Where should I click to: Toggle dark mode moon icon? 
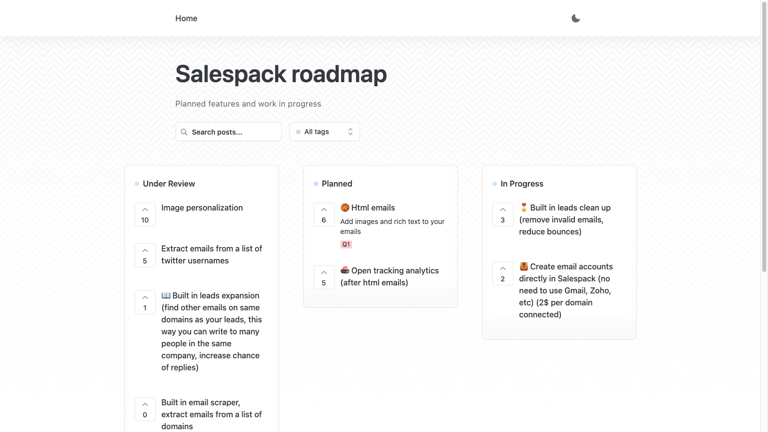pos(576,19)
